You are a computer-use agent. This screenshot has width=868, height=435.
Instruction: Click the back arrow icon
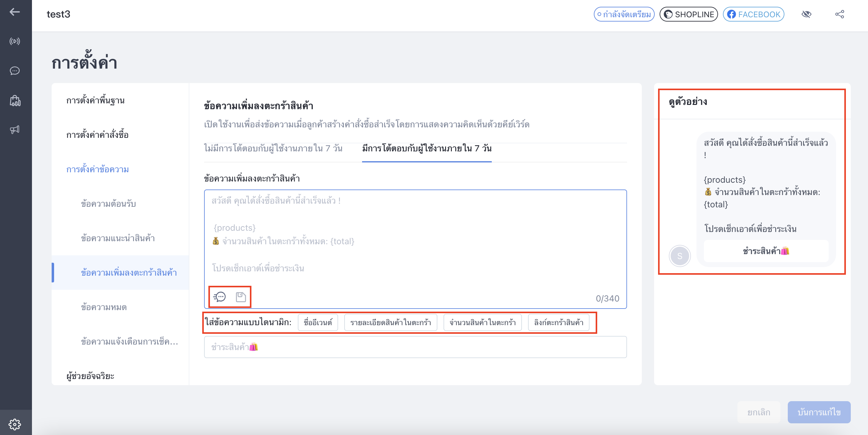coord(14,12)
